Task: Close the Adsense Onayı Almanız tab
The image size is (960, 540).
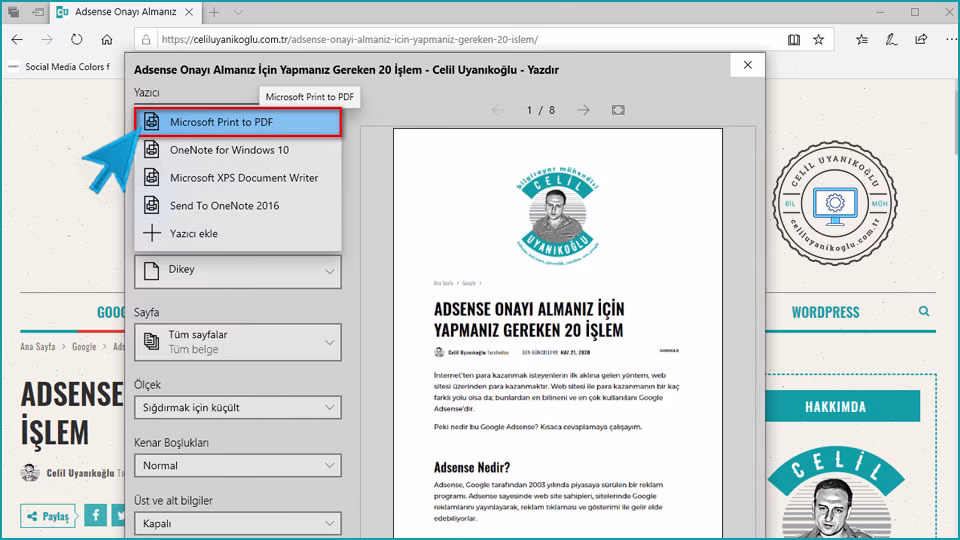Action: 189,12
